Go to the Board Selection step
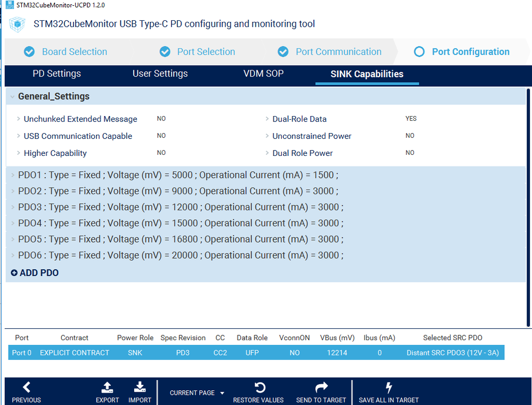The image size is (532, 405). 75,52
